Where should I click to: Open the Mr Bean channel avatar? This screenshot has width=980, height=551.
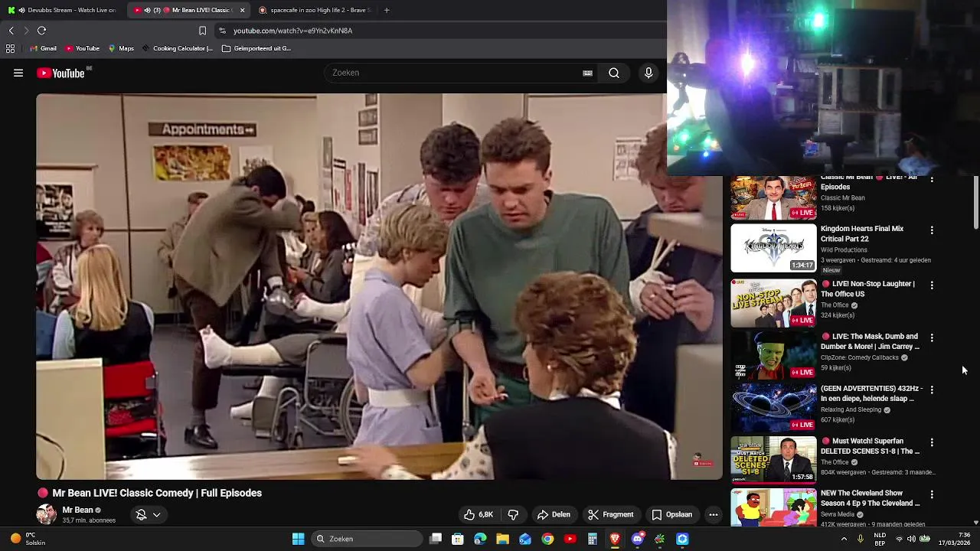point(46,514)
